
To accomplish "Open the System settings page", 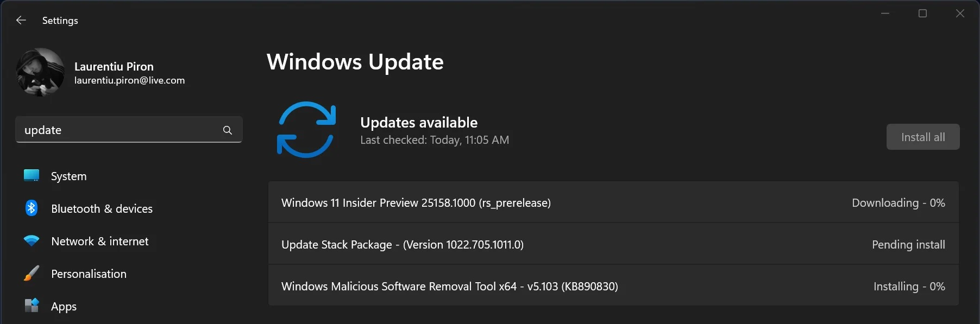I will (69, 176).
